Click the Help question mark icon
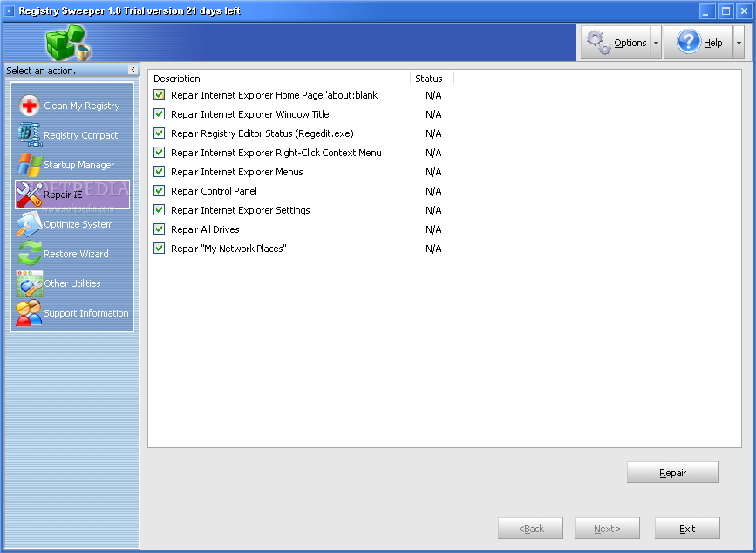 point(688,42)
